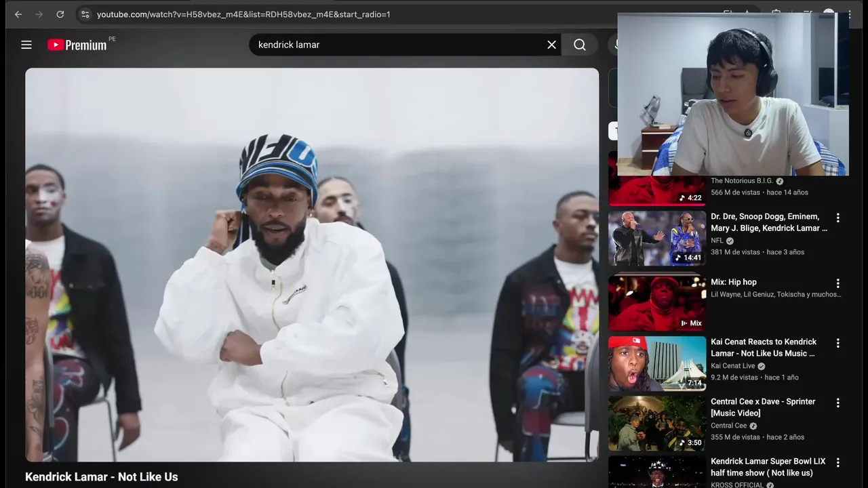Click '355 M de vistas' text
Viewport: 868px width, 488px height.
(735, 437)
